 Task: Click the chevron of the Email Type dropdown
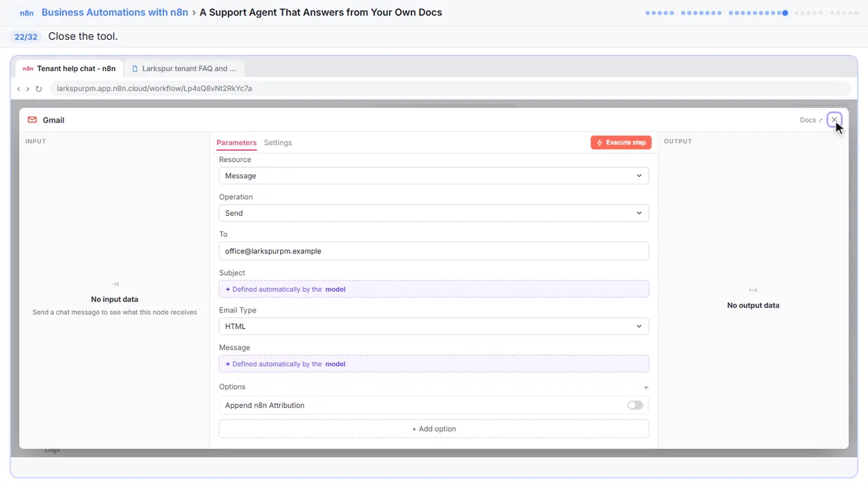[x=639, y=326]
